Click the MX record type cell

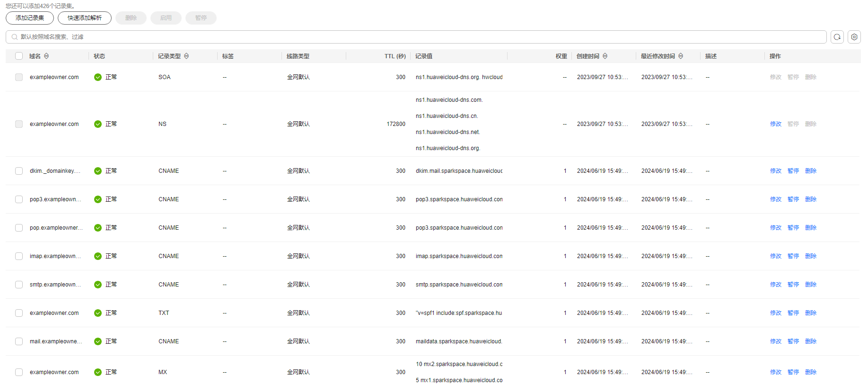[x=163, y=372]
